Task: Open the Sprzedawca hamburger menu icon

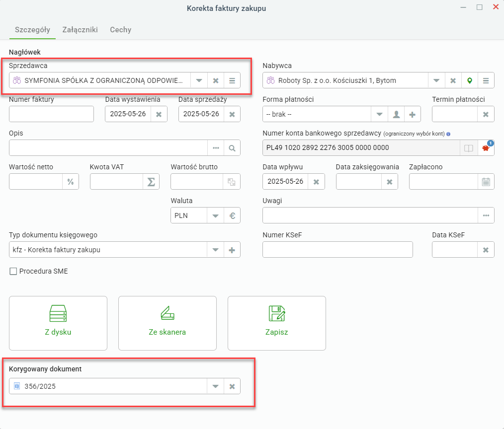Action: [232, 80]
